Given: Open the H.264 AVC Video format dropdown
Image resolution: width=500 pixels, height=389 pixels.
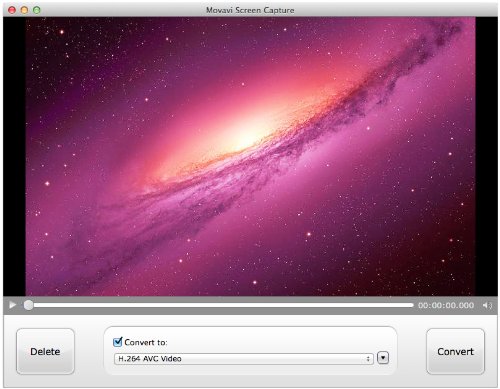Looking at the screenshot, I should 243,359.
